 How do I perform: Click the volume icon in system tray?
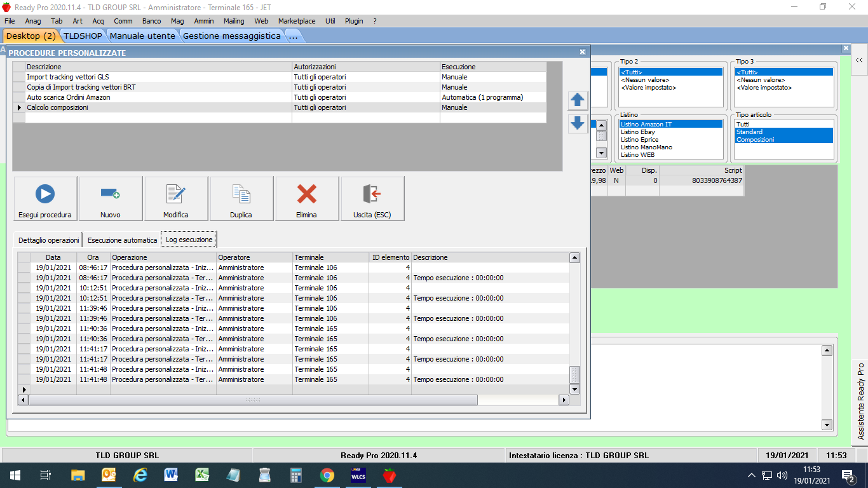coord(782,475)
